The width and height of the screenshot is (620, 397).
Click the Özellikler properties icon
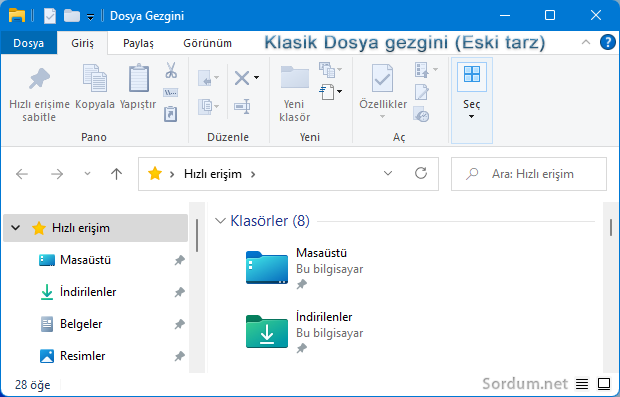pos(382,78)
